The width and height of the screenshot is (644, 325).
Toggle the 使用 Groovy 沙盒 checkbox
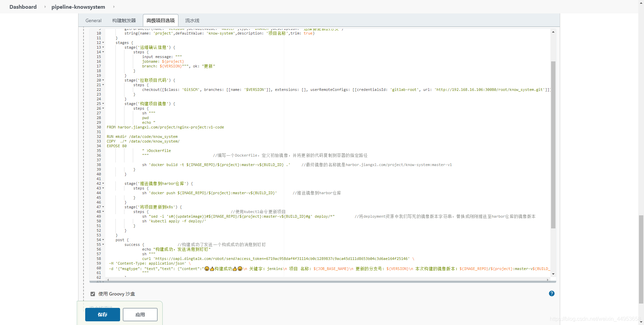[x=93, y=294]
